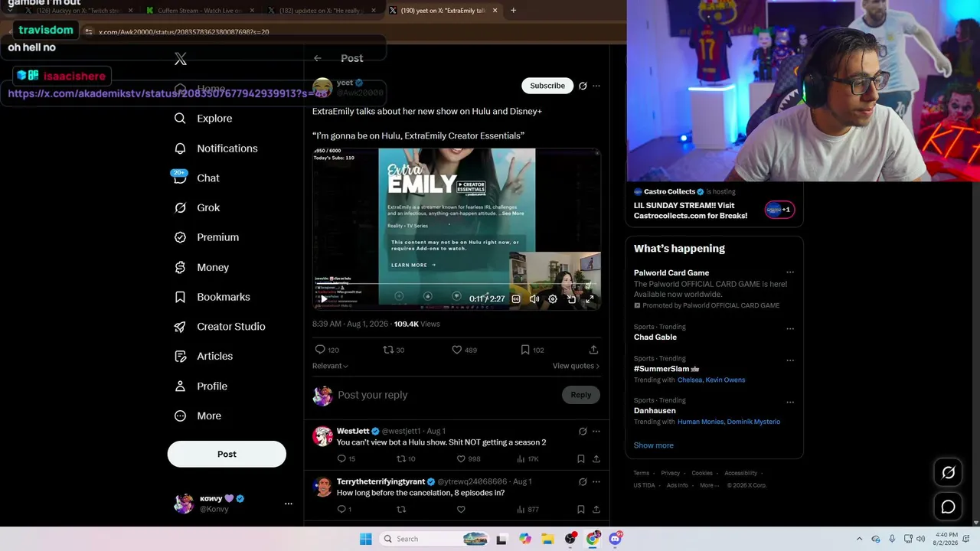Image resolution: width=980 pixels, height=551 pixels.
Task: Reply to WestJett's comment with 15 replies
Action: (341, 459)
